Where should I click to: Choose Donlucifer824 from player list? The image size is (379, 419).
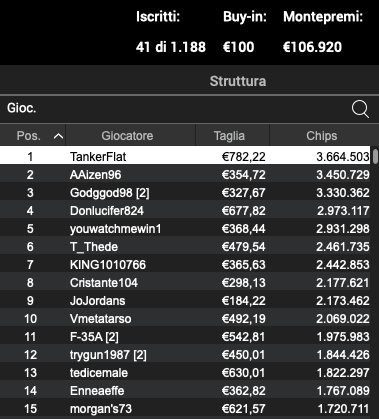pos(185,211)
